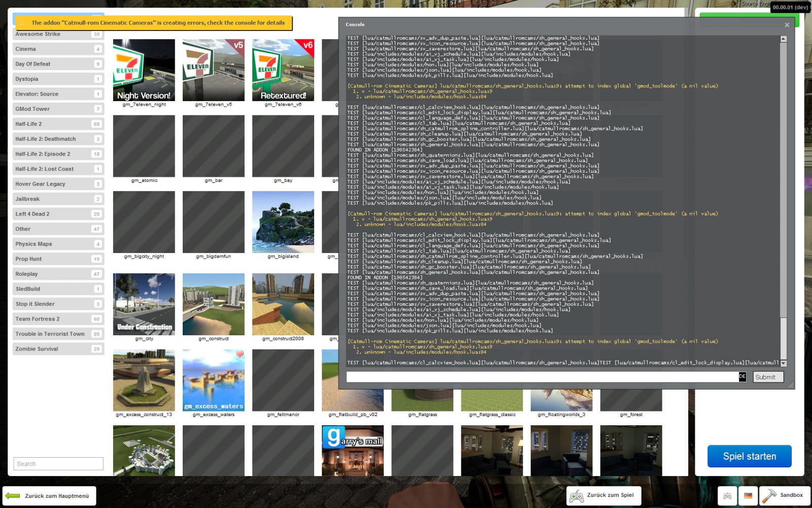The height and width of the screenshot is (508, 812).
Task: Click the console scrollbar up arrow
Action: point(783,39)
